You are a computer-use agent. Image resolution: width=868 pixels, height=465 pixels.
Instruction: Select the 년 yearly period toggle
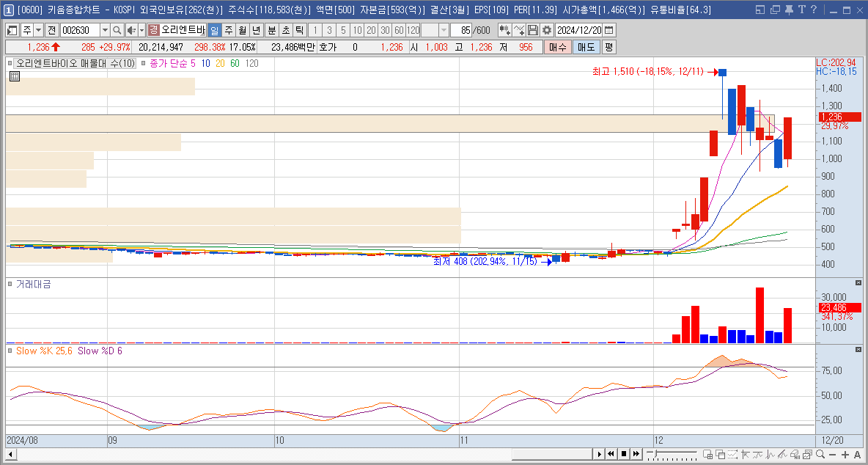pyautogui.click(x=257, y=31)
